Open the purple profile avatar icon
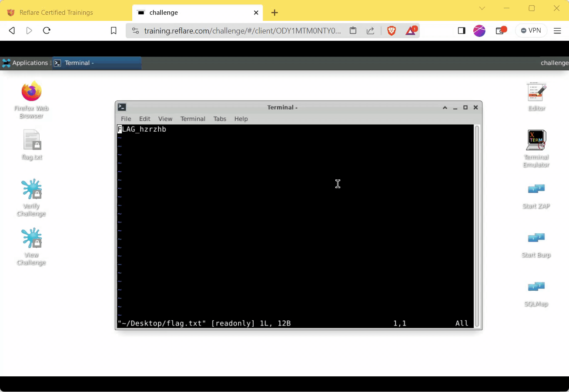This screenshot has width=569, height=392. pyautogui.click(x=479, y=30)
